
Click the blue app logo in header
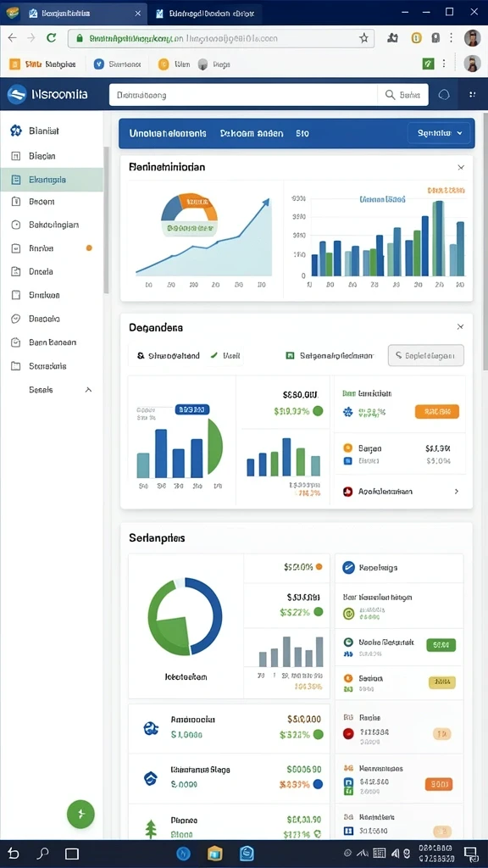click(17, 95)
